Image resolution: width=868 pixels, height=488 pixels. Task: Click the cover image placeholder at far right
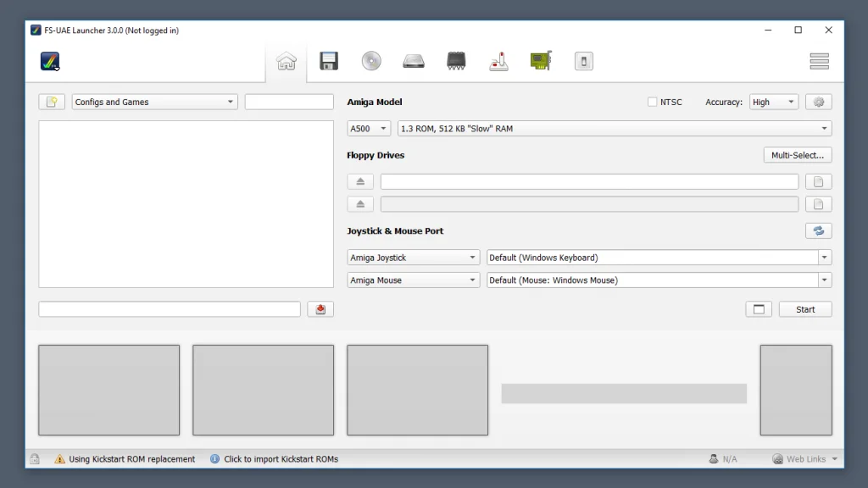coord(796,390)
